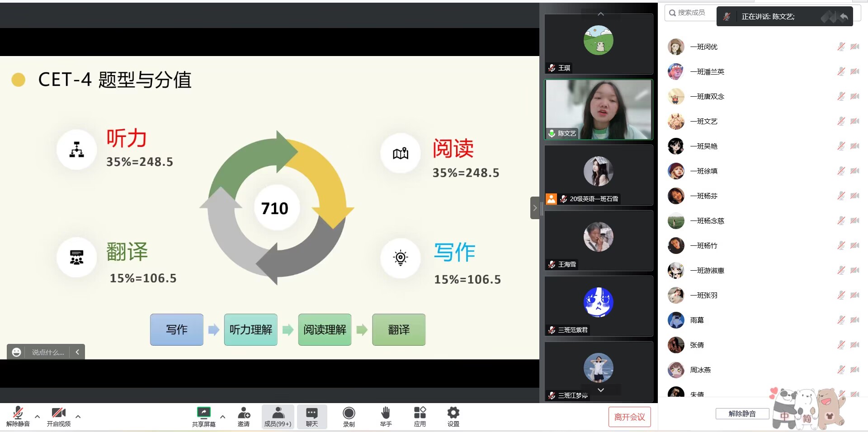Open the chat panel
Screen dimensions: 868x432
point(312,416)
